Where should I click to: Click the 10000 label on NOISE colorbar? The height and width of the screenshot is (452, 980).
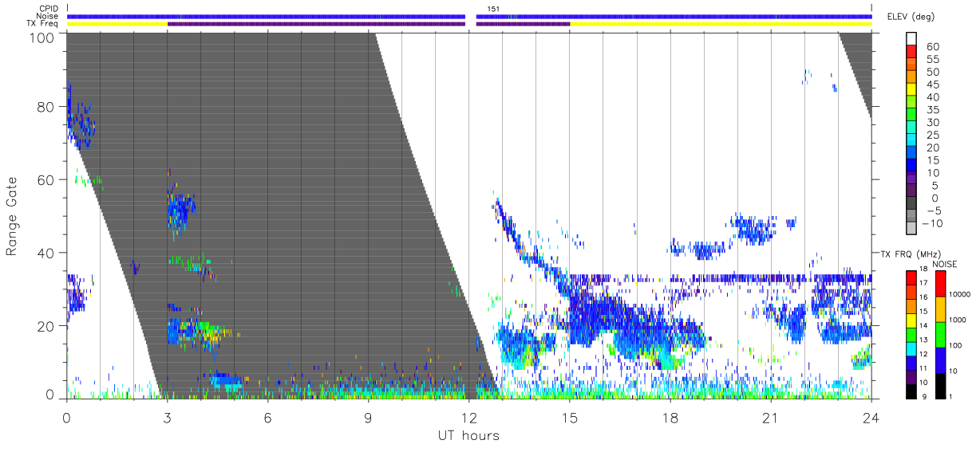[x=962, y=294]
